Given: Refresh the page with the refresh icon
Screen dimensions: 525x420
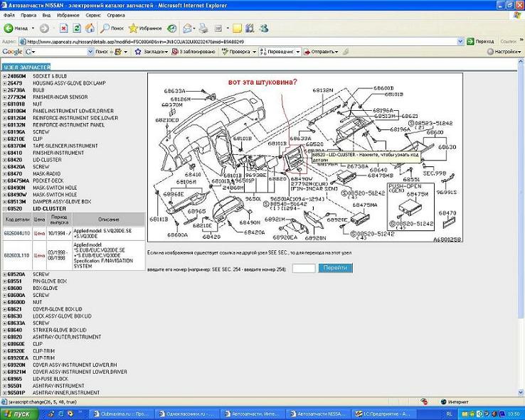Looking at the screenshot, I should [77, 28].
